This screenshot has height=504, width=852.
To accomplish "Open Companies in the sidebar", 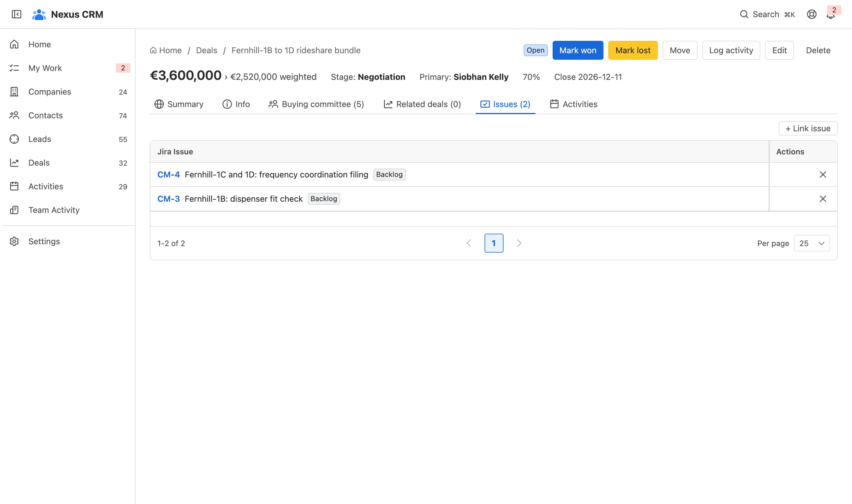I will (69, 92).
